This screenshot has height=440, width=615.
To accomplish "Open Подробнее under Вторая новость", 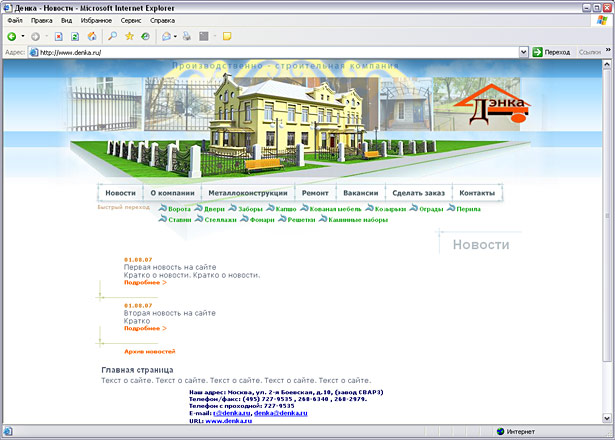I will tap(145, 328).
